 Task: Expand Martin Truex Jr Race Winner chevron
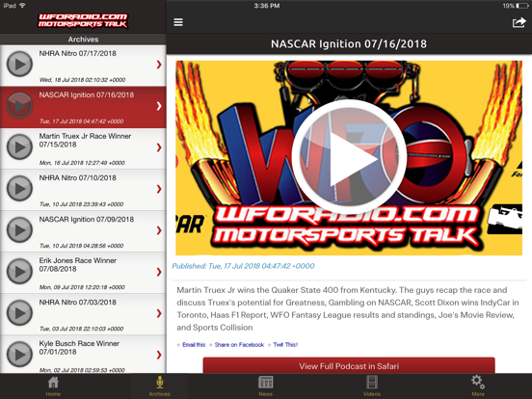(x=159, y=147)
